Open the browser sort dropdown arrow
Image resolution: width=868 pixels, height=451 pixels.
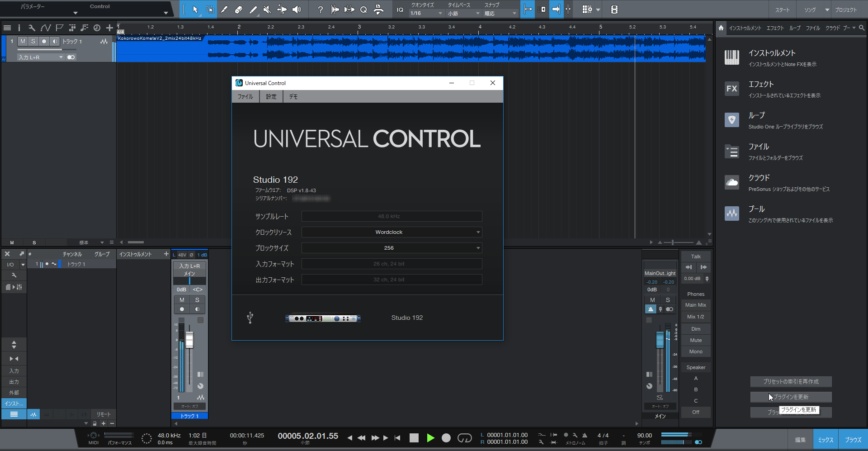(x=854, y=28)
